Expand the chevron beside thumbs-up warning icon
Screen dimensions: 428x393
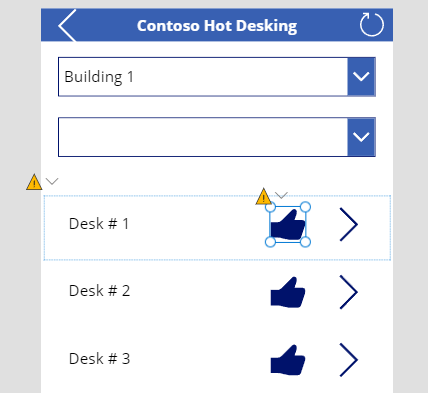click(x=281, y=195)
